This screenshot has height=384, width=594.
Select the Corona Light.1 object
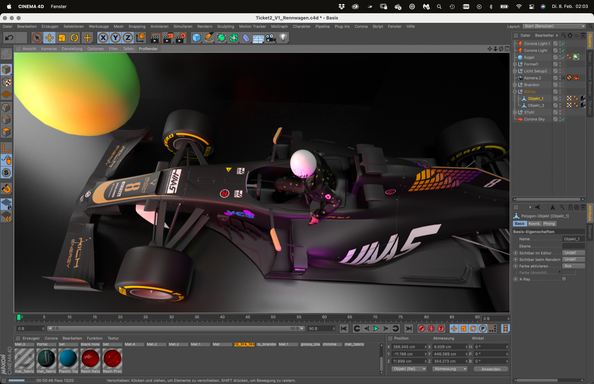pos(537,44)
